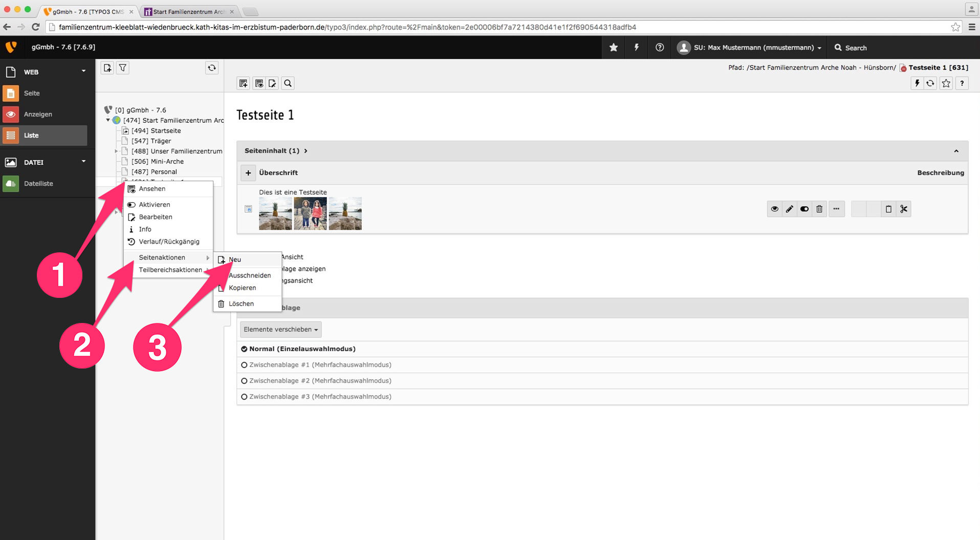Choose Neu from the Seitenaktionen submenu

click(x=235, y=260)
